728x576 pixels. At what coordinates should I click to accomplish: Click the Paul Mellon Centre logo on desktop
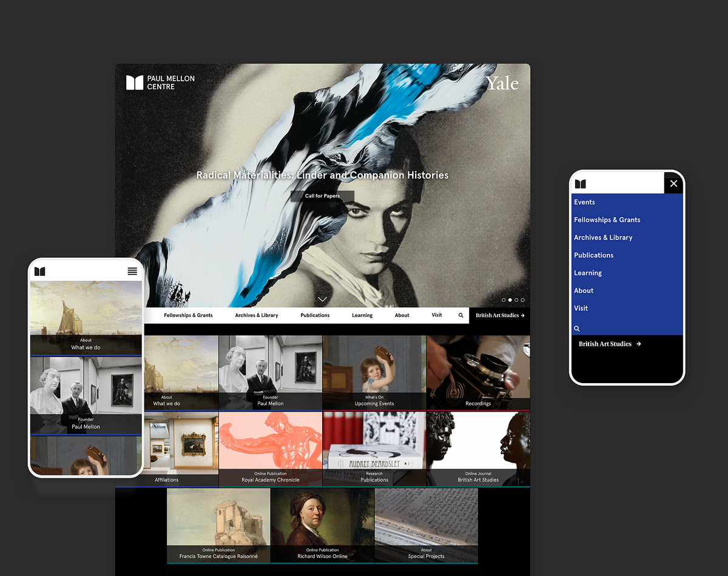click(x=160, y=82)
